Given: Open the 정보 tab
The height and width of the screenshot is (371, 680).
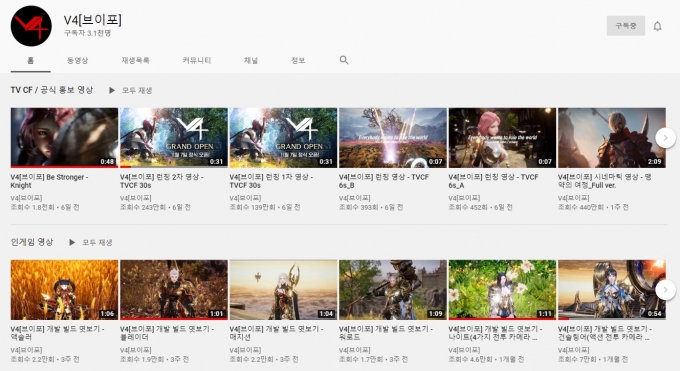Looking at the screenshot, I should [x=298, y=60].
